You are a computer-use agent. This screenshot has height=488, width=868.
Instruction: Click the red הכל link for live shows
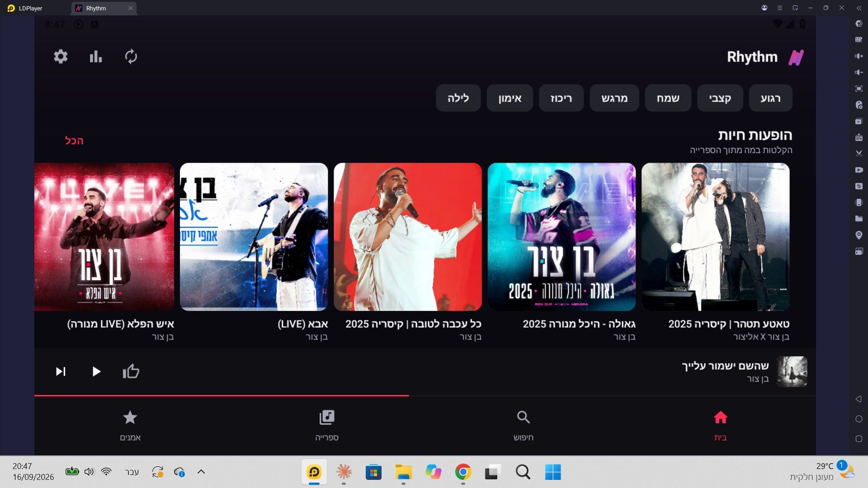click(x=74, y=141)
